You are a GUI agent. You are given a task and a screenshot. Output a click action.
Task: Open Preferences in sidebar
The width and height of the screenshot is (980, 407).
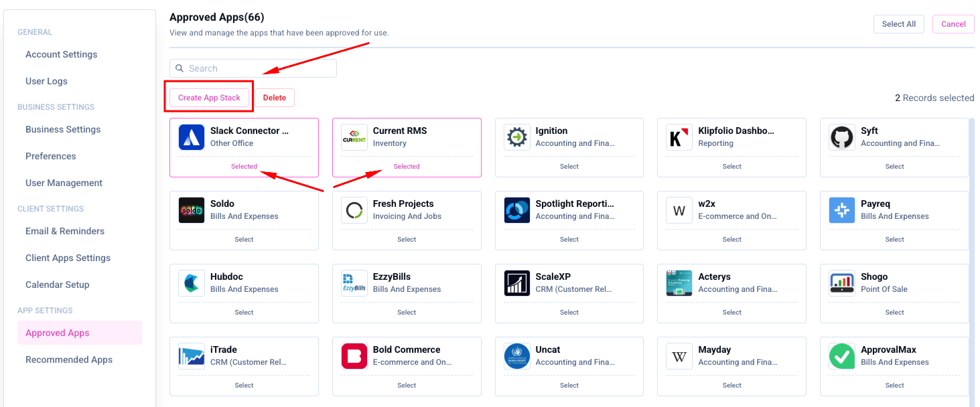point(51,156)
